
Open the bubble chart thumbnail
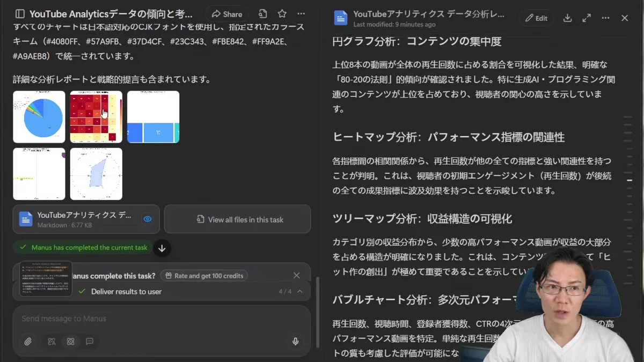[x=39, y=174]
